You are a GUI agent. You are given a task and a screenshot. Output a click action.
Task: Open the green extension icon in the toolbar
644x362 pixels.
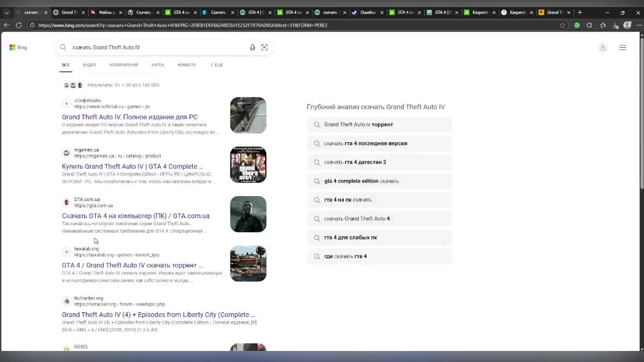click(577, 25)
